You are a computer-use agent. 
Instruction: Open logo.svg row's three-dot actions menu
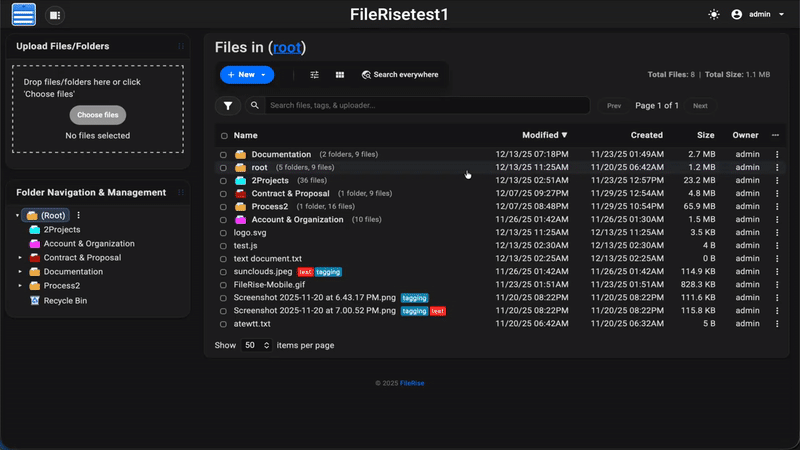point(777,232)
